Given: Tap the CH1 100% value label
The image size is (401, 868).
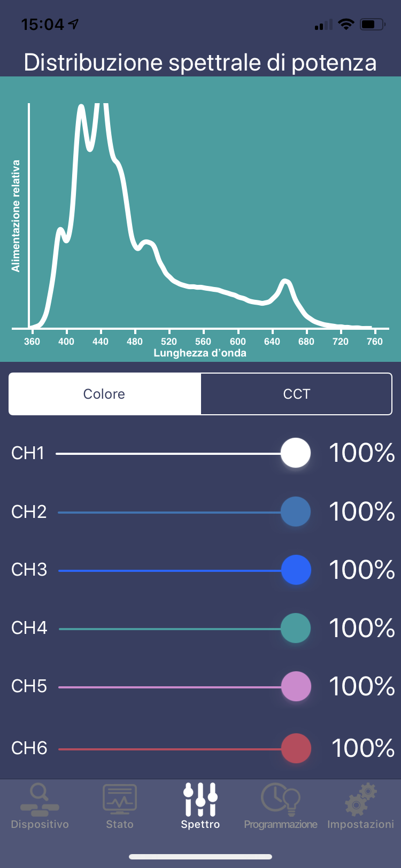Looking at the screenshot, I should pos(362,453).
